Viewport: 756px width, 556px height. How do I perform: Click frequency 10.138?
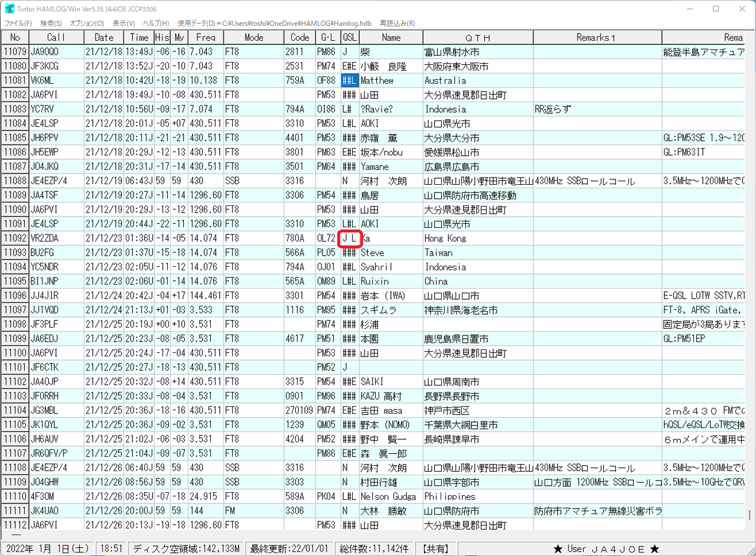point(203,80)
